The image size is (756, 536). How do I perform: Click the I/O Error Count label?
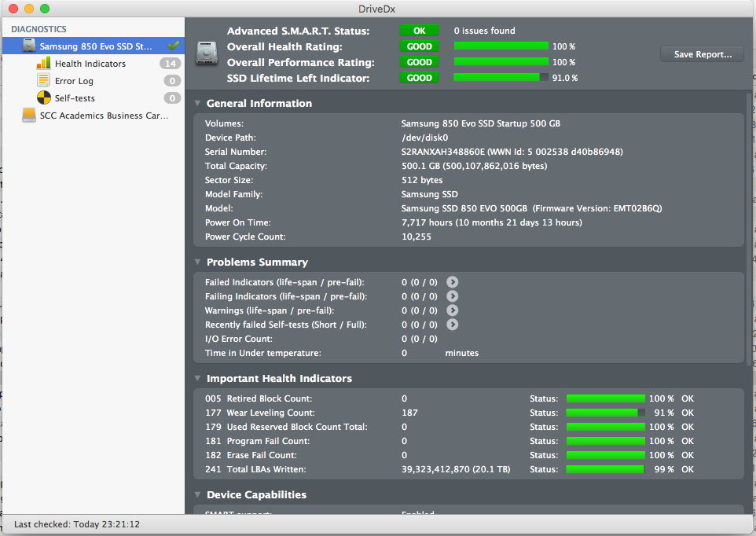pos(239,339)
